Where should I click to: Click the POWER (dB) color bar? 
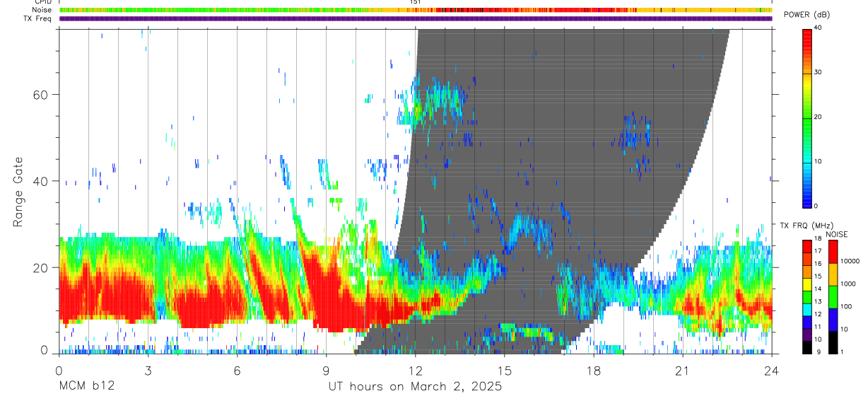[807, 117]
